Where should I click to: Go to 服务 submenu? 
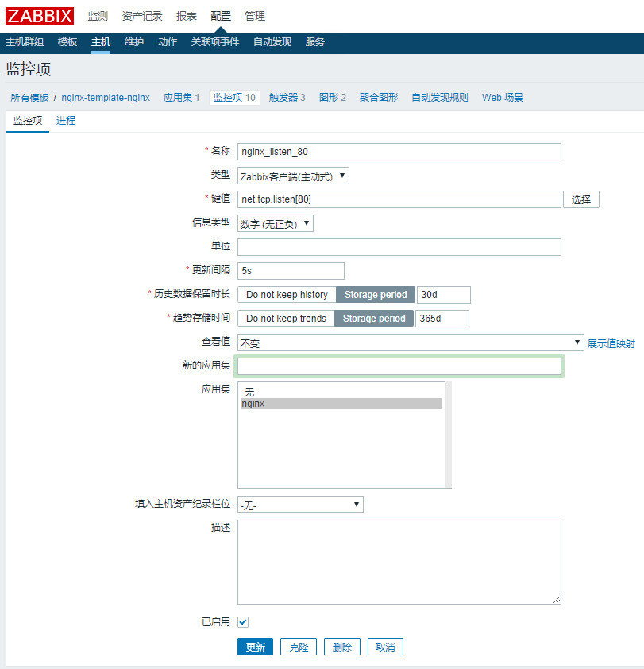tap(314, 42)
